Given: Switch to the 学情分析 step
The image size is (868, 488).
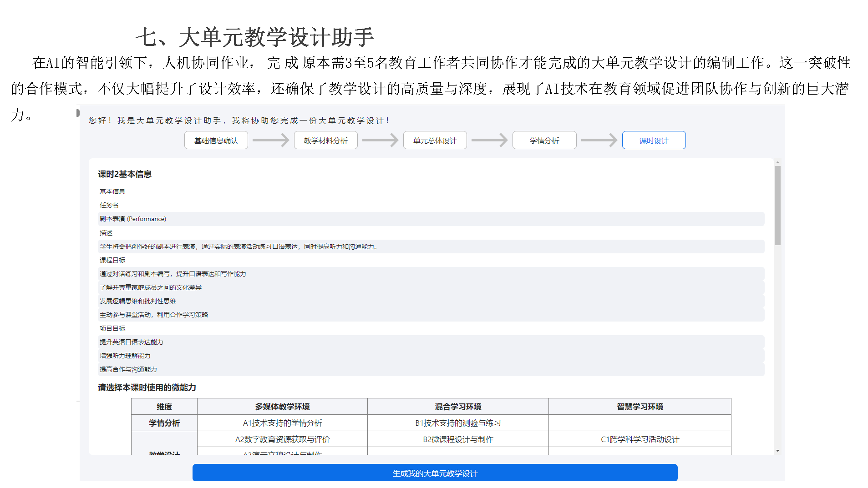Looking at the screenshot, I should [544, 141].
